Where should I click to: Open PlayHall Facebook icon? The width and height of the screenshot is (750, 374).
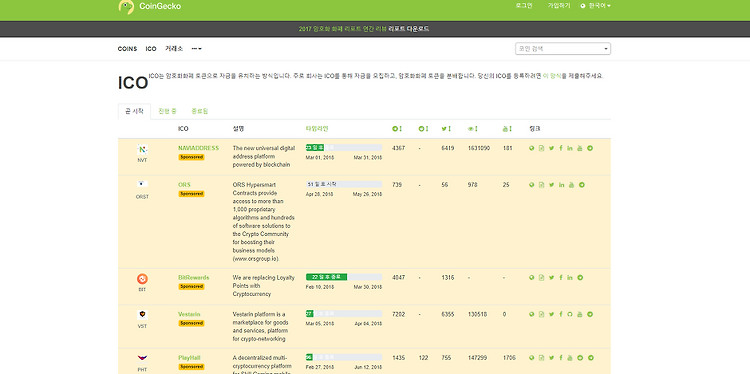(561, 358)
